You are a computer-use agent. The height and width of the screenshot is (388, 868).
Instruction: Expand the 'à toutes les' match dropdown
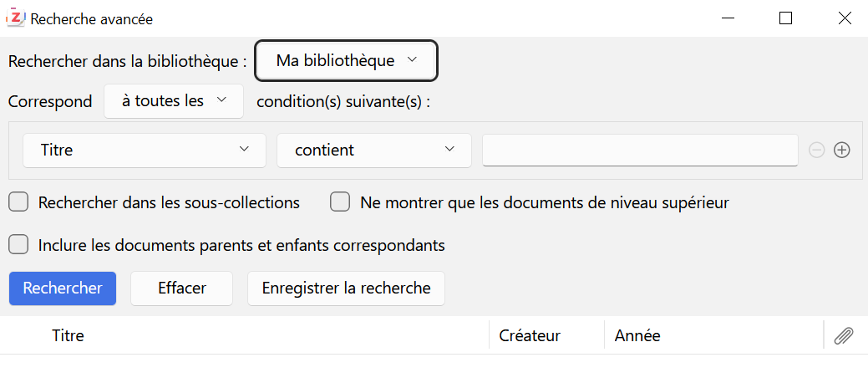click(x=174, y=101)
